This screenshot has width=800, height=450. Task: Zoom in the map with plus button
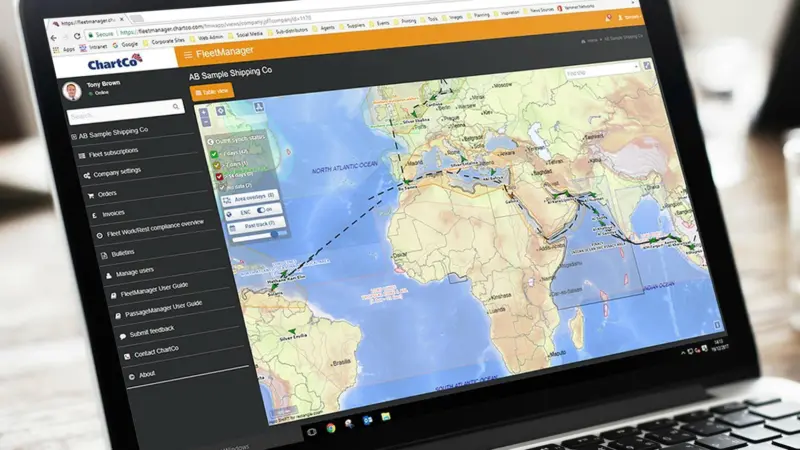point(204,112)
